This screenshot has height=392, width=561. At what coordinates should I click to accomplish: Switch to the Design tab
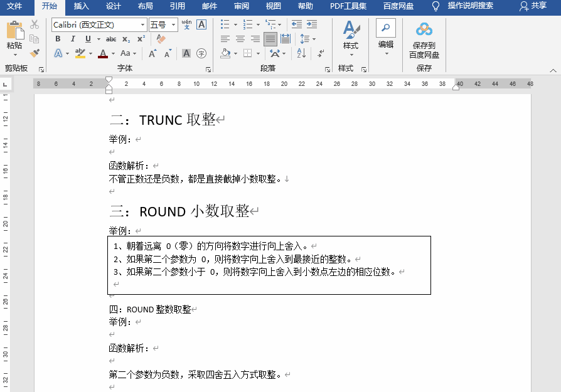click(x=114, y=6)
